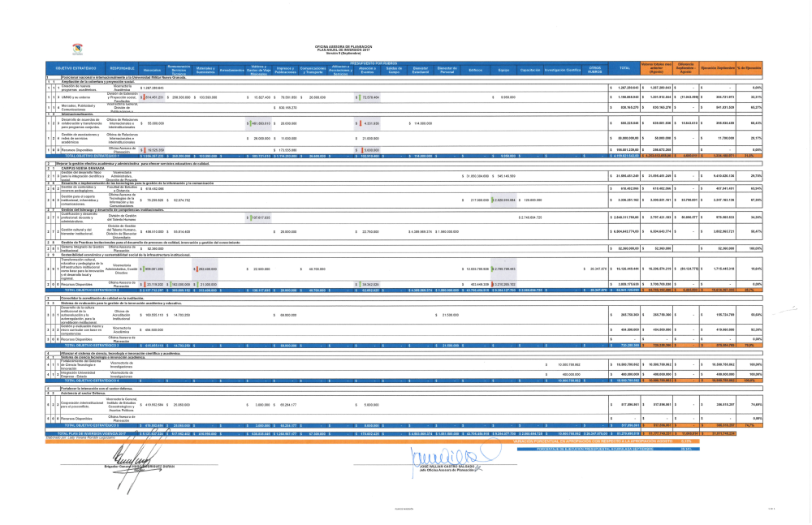Click the 'TOTAL PLAN DE INVERSIÓN VIGENCIA 2017' row

point(391,433)
